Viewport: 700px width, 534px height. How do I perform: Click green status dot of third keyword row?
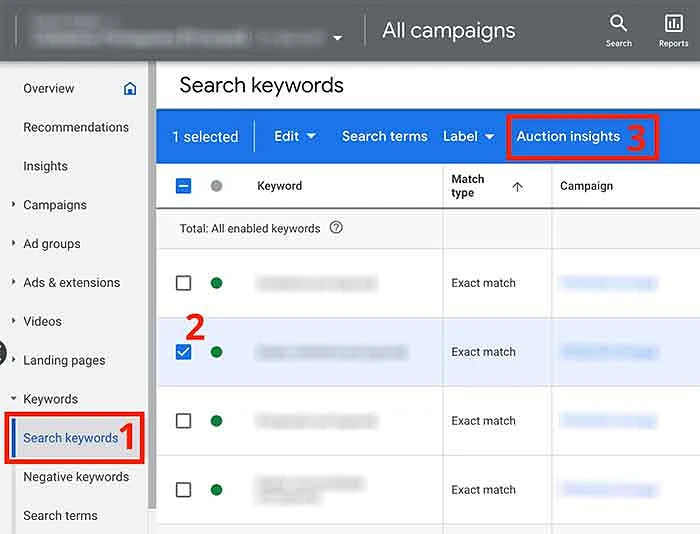click(217, 421)
